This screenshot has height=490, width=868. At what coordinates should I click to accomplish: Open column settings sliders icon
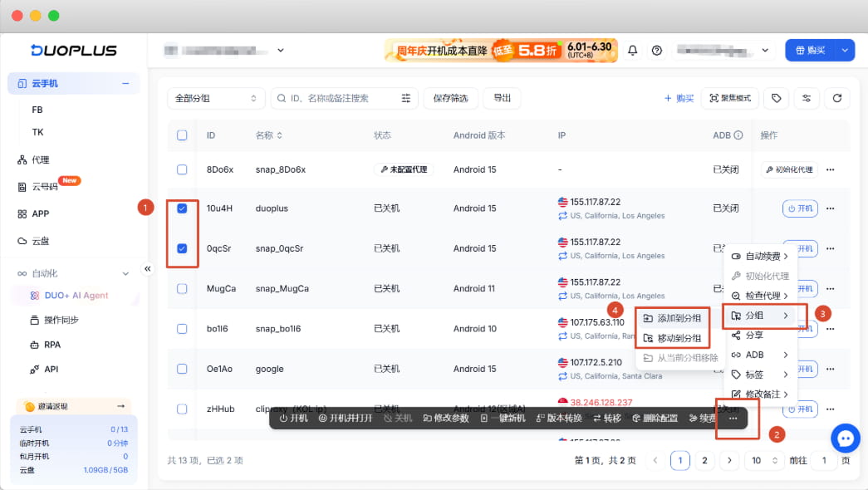(x=807, y=98)
